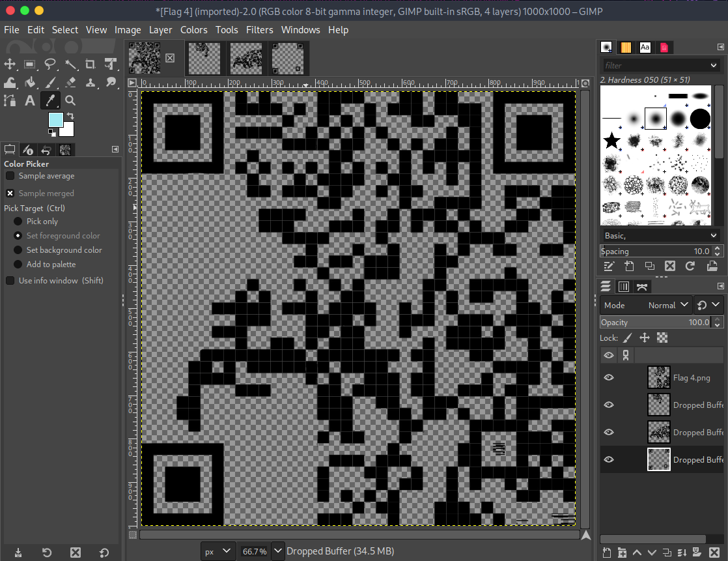The image size is (728, 561).
Task: Open the foreground color light blue swatch
Action: (x=55, y=119)
